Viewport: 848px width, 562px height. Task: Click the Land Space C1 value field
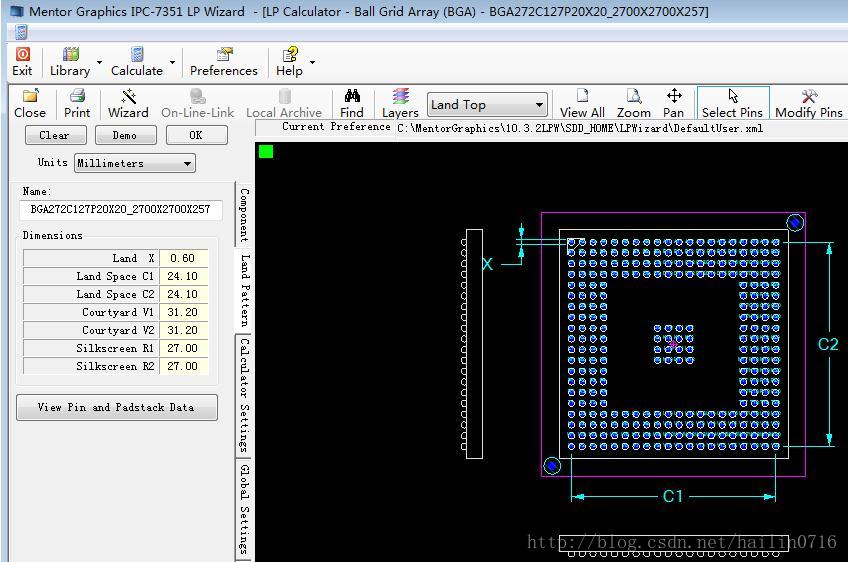(183, 276)
